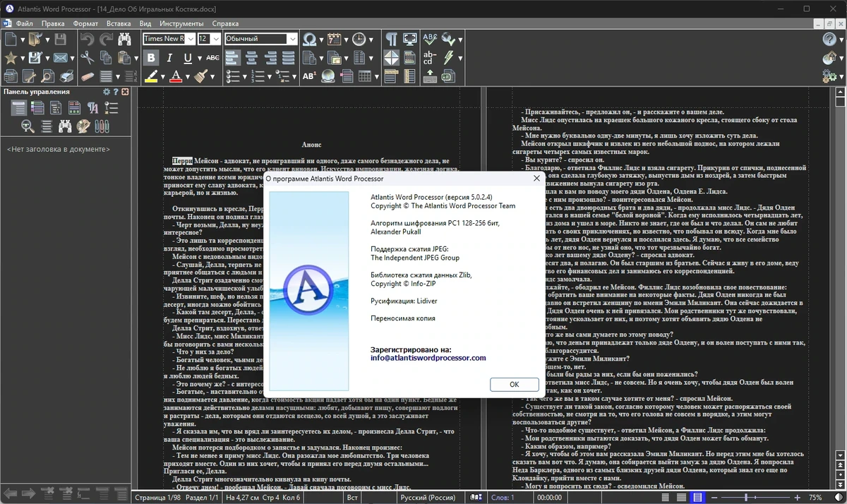Screen dimensions: 847x504
Task: Click the eraser clear formatting icon
Action: pyautogui.click(x=88, y=76)
